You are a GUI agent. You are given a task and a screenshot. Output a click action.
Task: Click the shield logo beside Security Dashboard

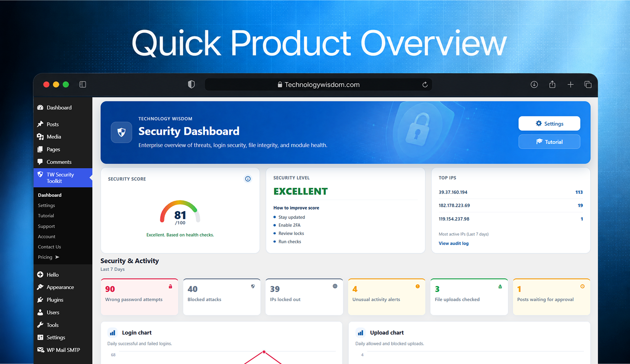click(x=121, y=132)
